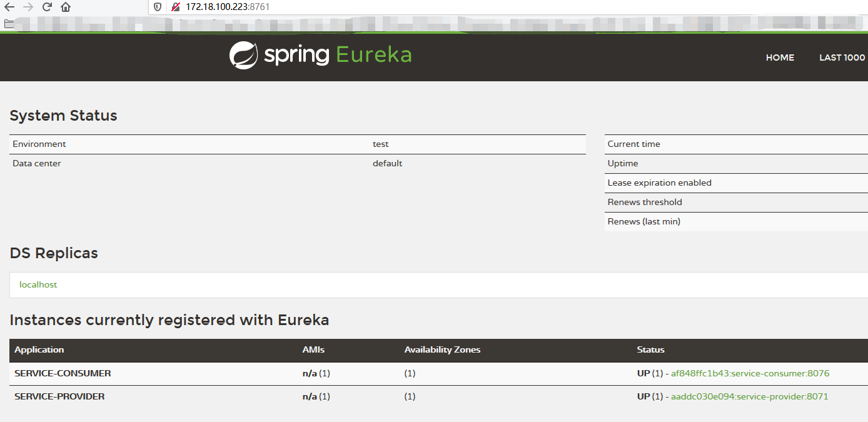Click the spring Eureka title text

point(338,55)
